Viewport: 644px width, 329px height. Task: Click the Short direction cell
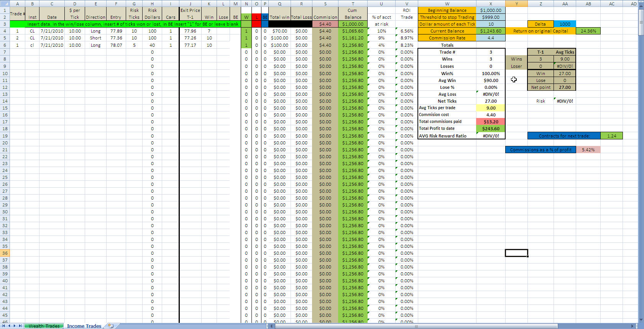95,38
